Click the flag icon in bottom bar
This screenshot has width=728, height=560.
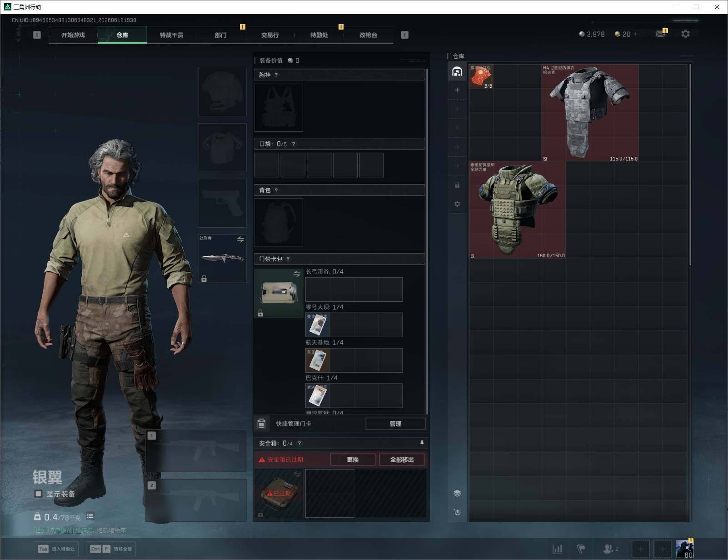(x=581, y=549)
